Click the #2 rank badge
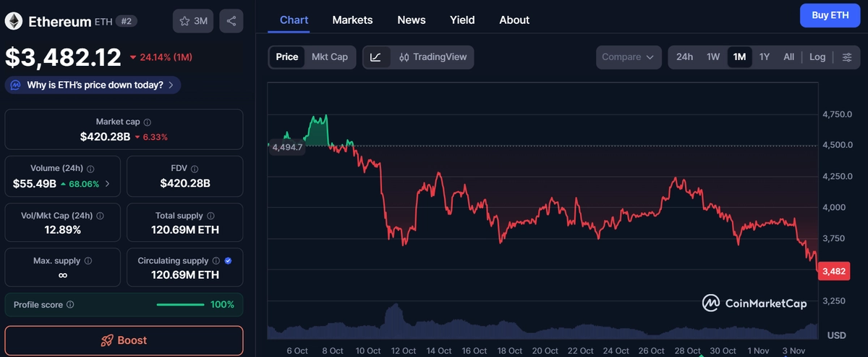This screenshot has width=868, height=357. click(x=126, y=22)
